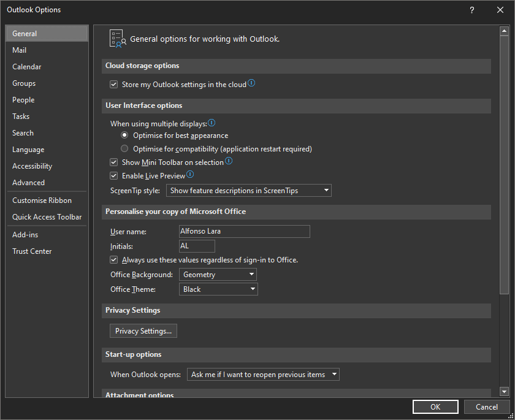The image size is (515, 420).
Task: Click the Start-up options heading
Action: [134, 354]
